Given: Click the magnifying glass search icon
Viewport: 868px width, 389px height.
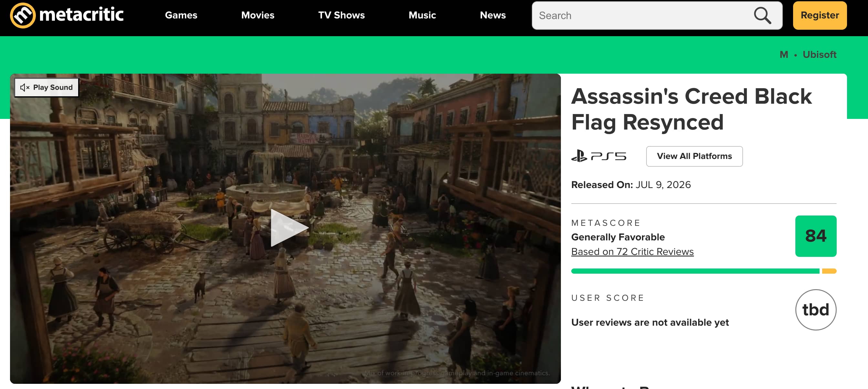Looking at the screenshot, I should [x=762, y=16].
